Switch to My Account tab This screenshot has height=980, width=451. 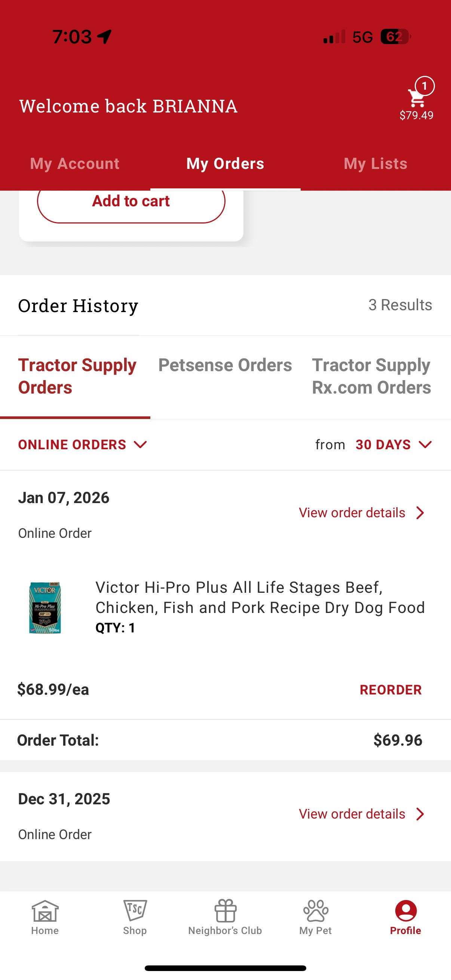(74, 164)
